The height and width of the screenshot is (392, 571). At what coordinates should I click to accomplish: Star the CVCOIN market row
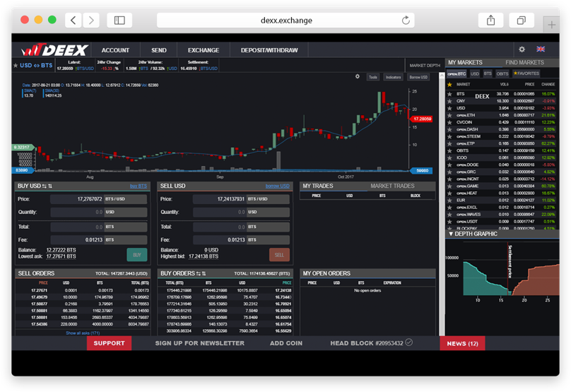pos(449,122)
